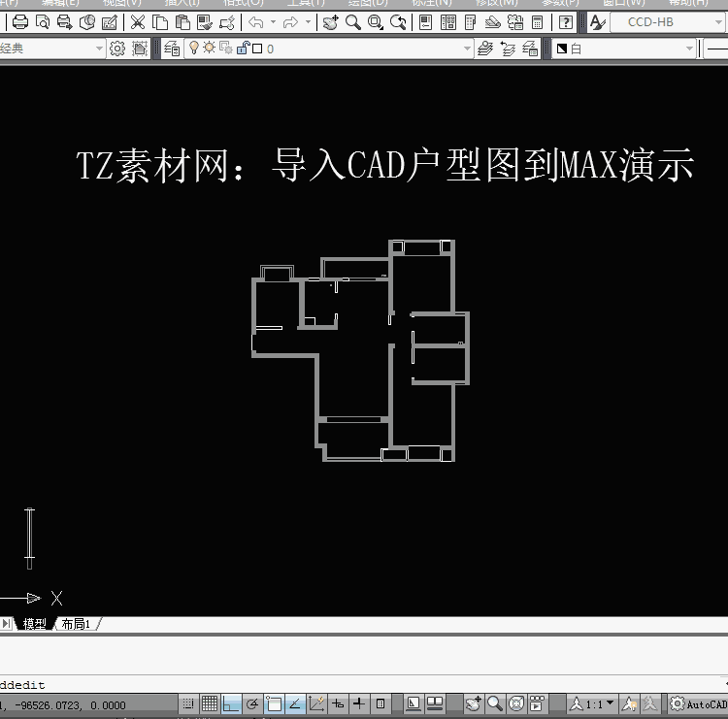Click the Copy icon in toolbar
Image resolution: width=728 pixels, height=719 pixels.
(160, 21)
